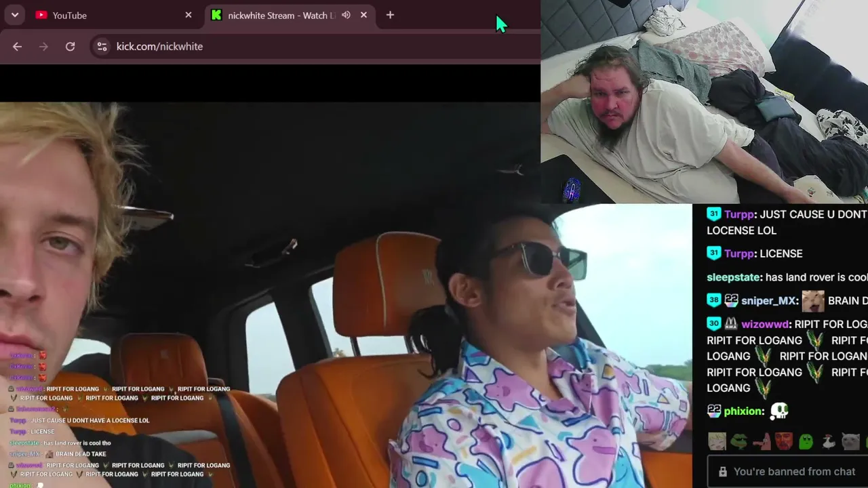Click the skull emote in phixion's message
The width and height of the screenshot is (868, 488).
780,411
